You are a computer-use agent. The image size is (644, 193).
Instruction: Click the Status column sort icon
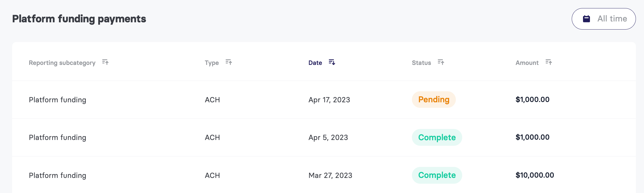coord(441,62)
